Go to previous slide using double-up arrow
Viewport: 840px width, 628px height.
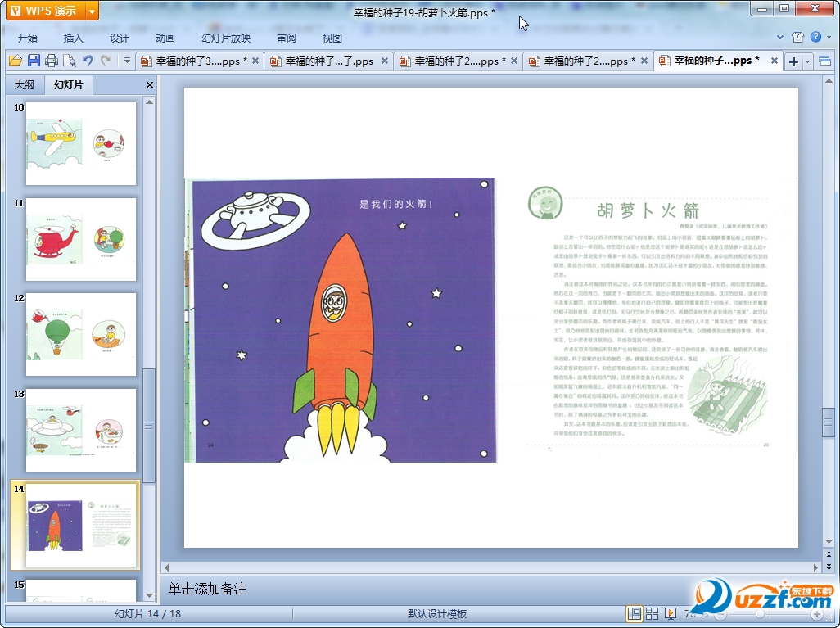(x=829, y=554)
